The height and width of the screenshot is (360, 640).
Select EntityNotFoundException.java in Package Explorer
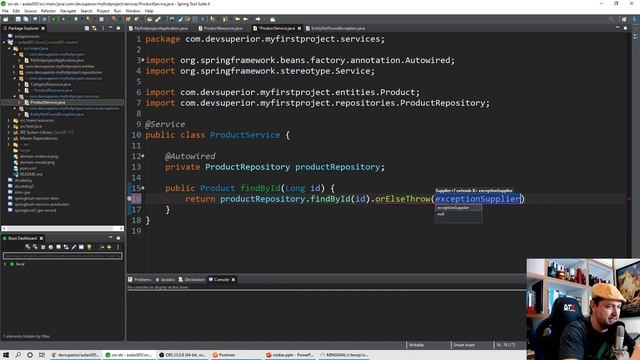(57, 115)
